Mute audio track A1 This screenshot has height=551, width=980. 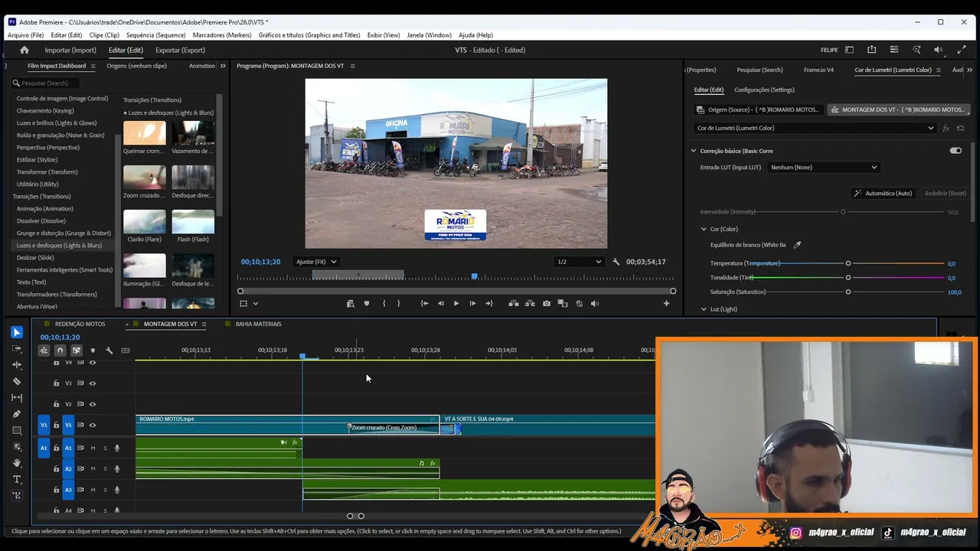pyautogui.click(x=93, y=448)
